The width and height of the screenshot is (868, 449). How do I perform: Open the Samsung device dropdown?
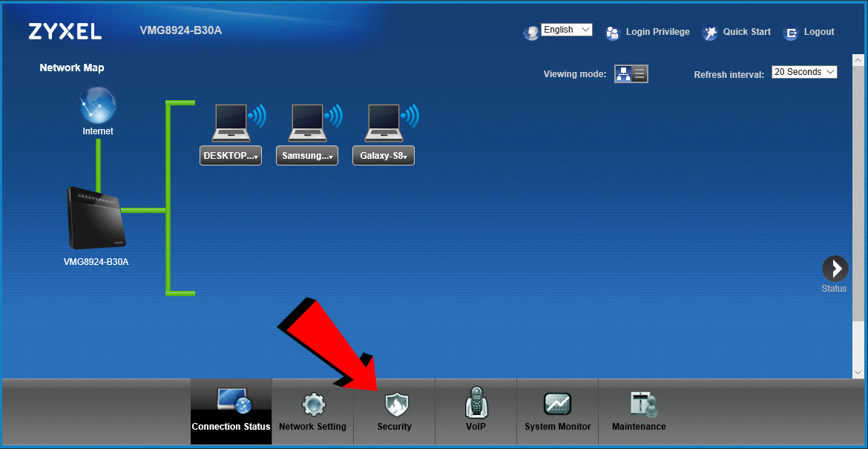307,156
